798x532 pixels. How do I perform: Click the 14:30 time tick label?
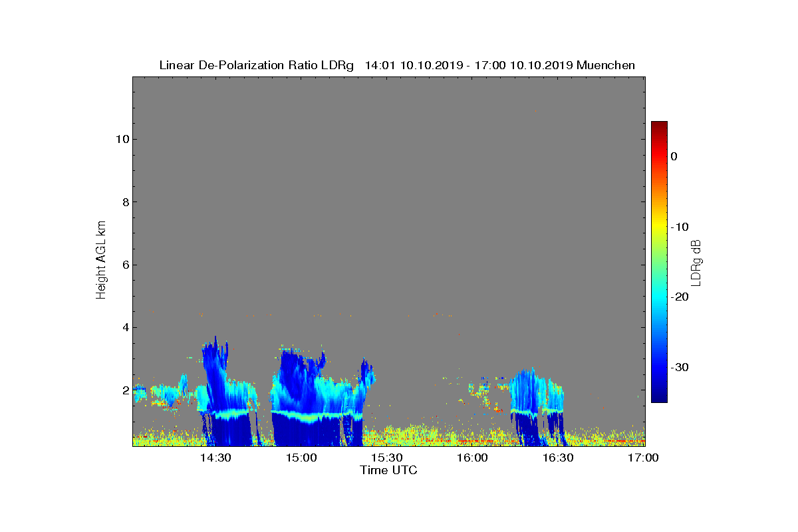coord(215,458)
